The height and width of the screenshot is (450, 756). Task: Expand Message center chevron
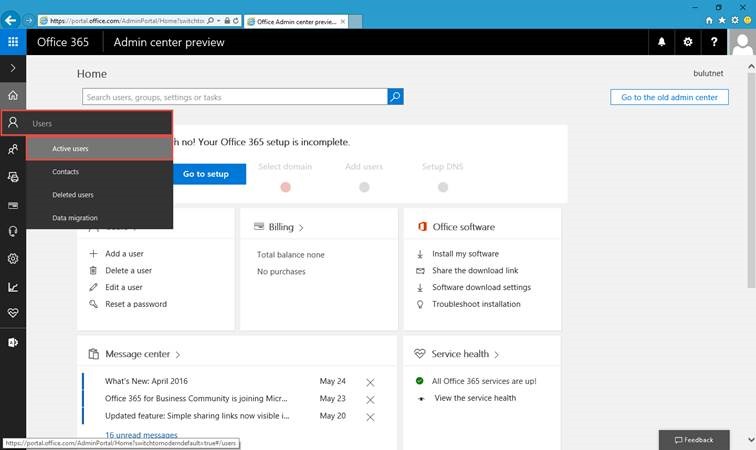[x=178, y=355]
